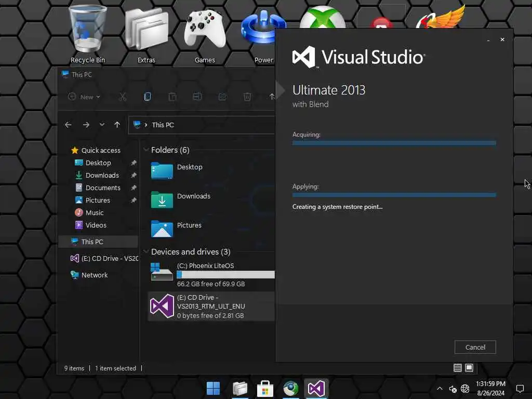This screenshot has height=399, width=532.
Task: Click the '1 item selected' status text
Action: click(115, 368)
